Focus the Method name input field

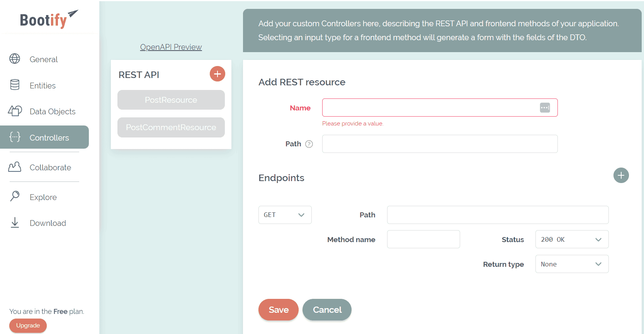423,239
